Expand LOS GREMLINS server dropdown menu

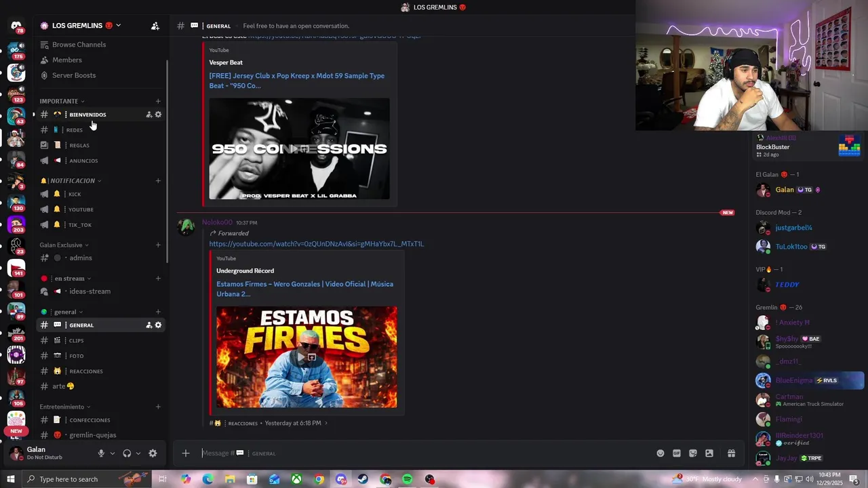118,26
